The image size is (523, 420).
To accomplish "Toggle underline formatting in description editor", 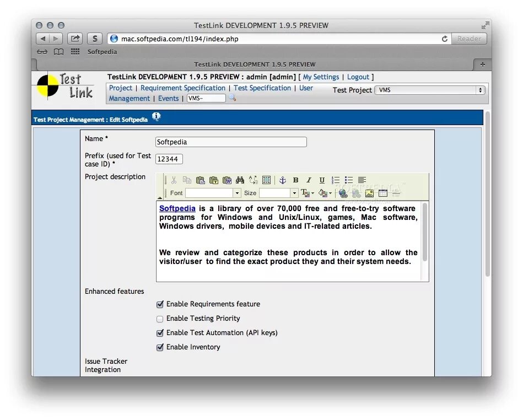I will (322, 180).
